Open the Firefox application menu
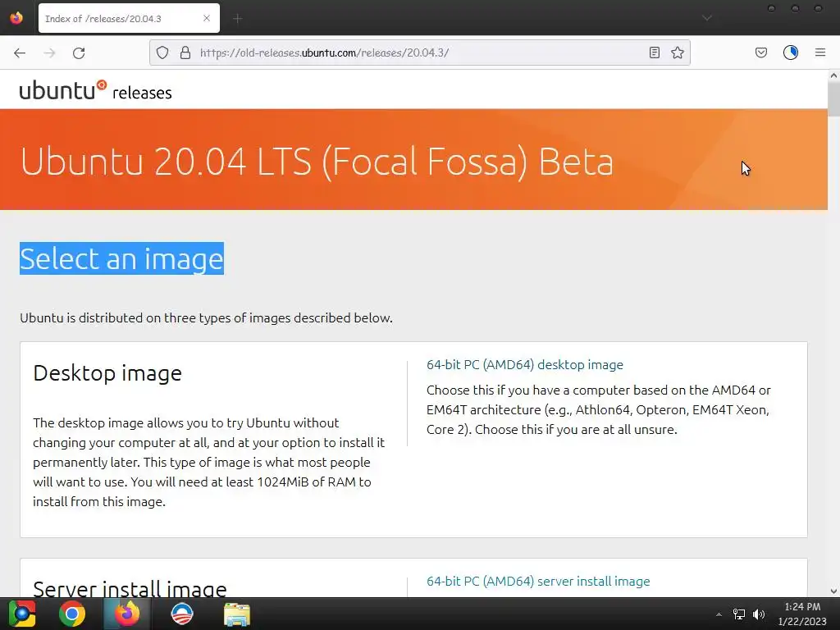The image size is (840, 630). click(820, 52)
